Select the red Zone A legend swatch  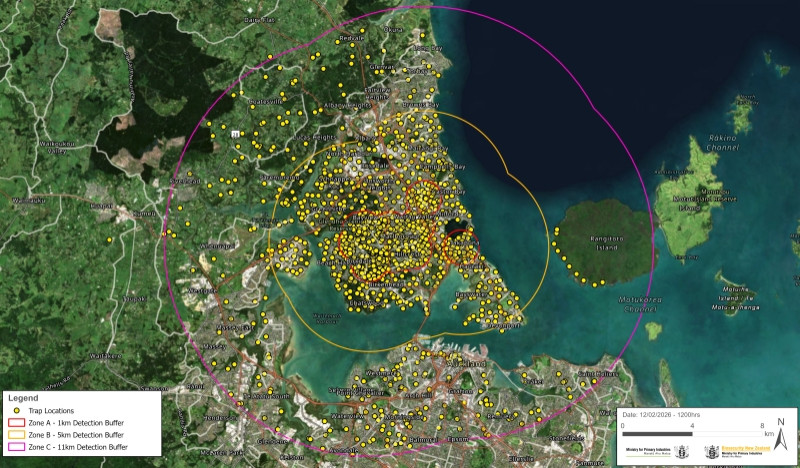[x=16, y=423]
